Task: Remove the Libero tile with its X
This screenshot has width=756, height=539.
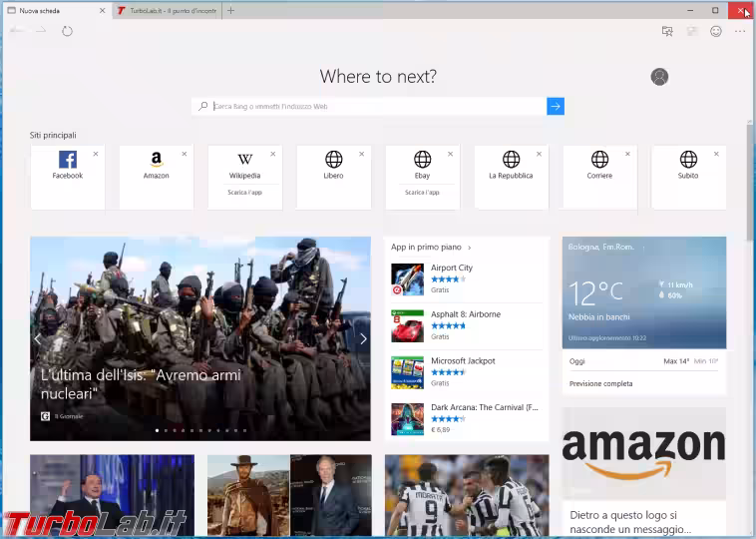Action: tap(361, 154)
